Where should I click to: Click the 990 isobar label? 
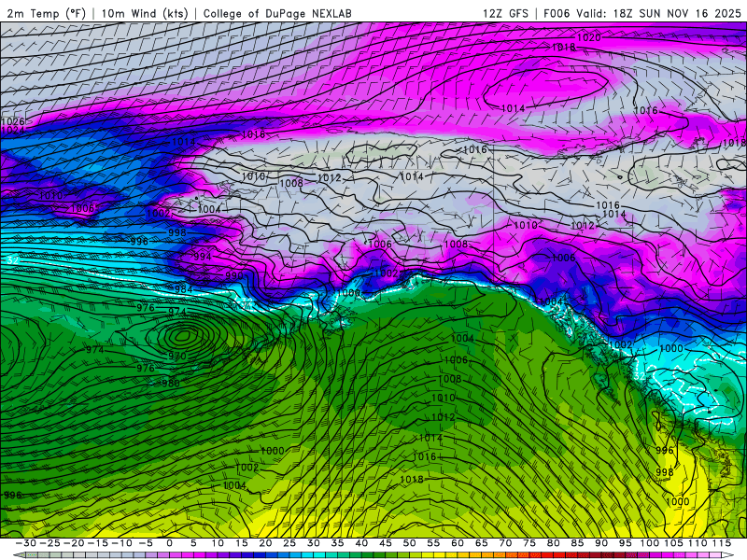pos(234,275)
